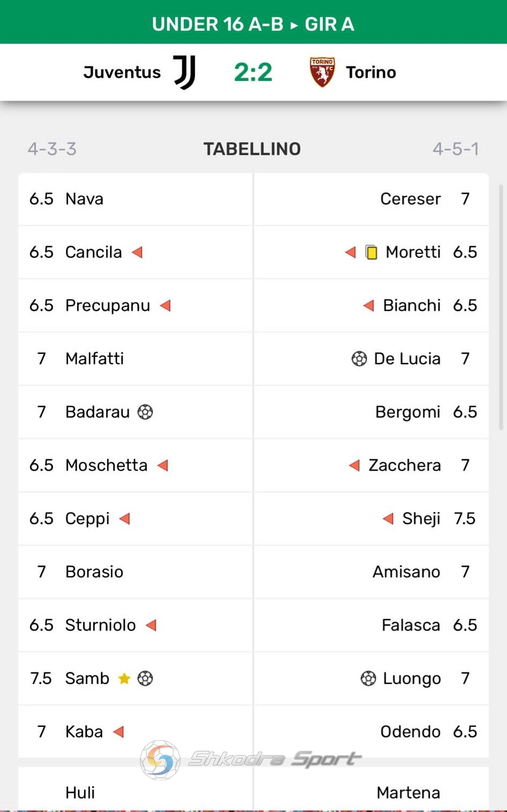The width and height of the screenshot is (507, 812).
Task: Click the Torino club crest
Action: 323,72
